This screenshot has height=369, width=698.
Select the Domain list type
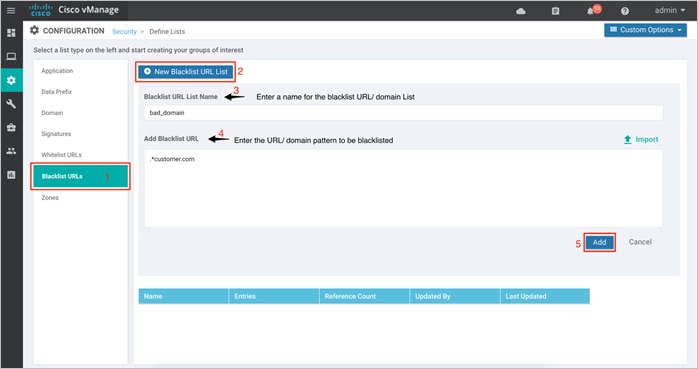[52, 113]
